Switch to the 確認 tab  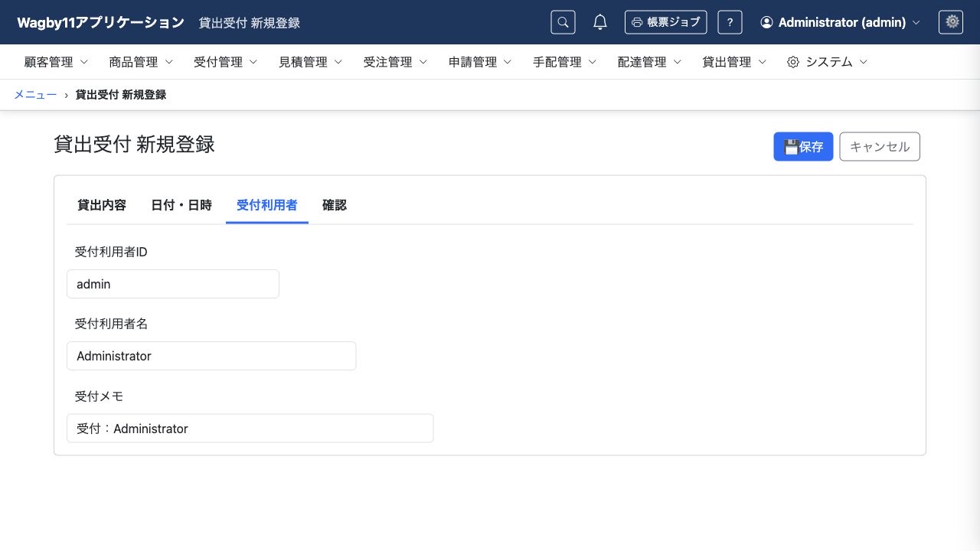pyautogui.click(x=335, y=205)
